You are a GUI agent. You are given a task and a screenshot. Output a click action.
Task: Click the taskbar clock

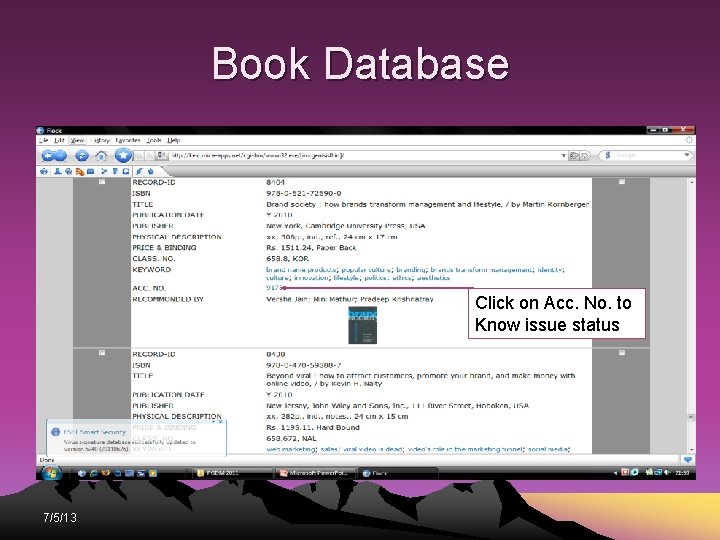[682, 472]
